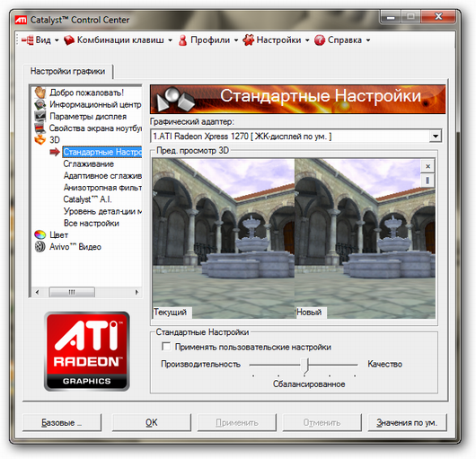Open the Комбинации клавиш menu

[120, 40]
